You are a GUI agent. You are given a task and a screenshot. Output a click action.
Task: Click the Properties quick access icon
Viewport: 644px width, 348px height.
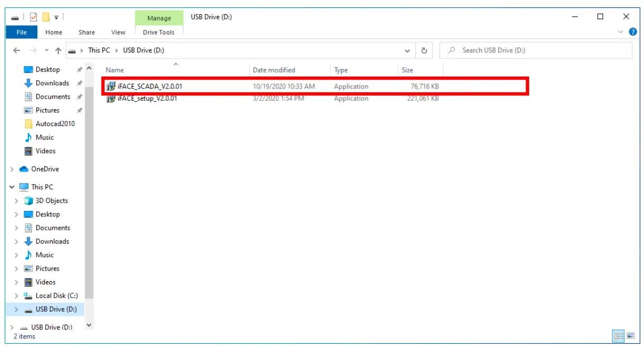[x=33, y=17]
